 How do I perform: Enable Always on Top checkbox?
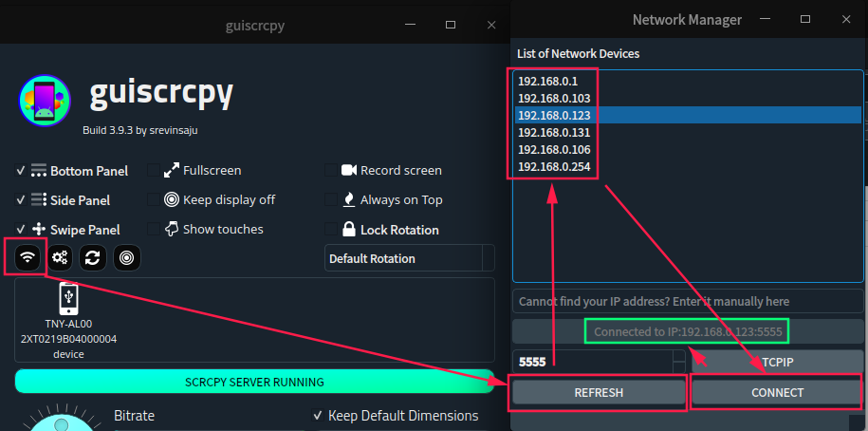330,200
